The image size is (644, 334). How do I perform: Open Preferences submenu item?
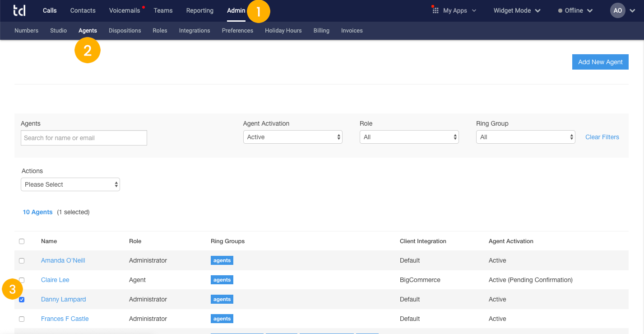[237, 31]
